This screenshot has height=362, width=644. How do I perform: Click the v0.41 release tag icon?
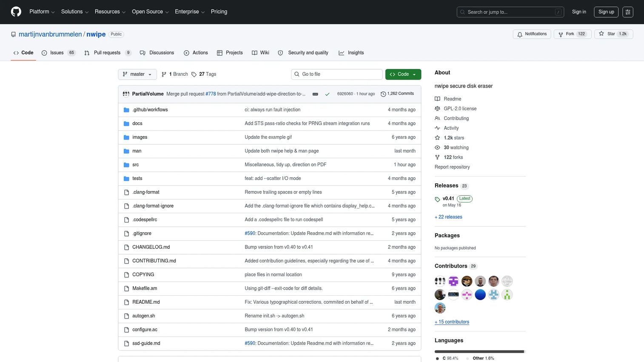point(437,199)
